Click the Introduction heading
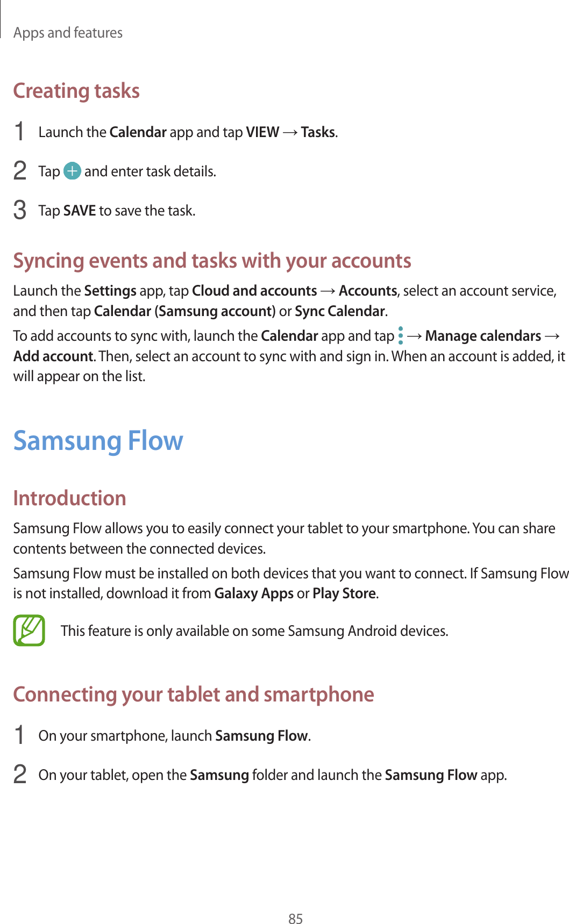 pyautogui.click(x=69, y=498)
